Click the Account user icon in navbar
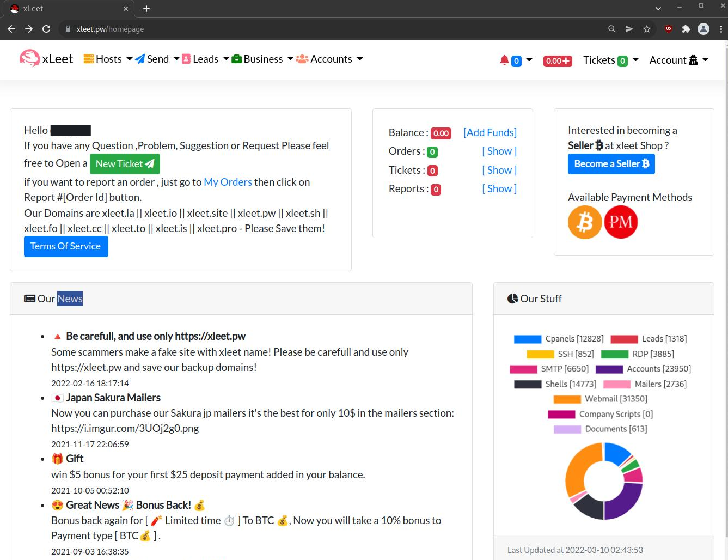Image resolution: width=728 pixels, height=560 pixels. [x=693, y=60]
